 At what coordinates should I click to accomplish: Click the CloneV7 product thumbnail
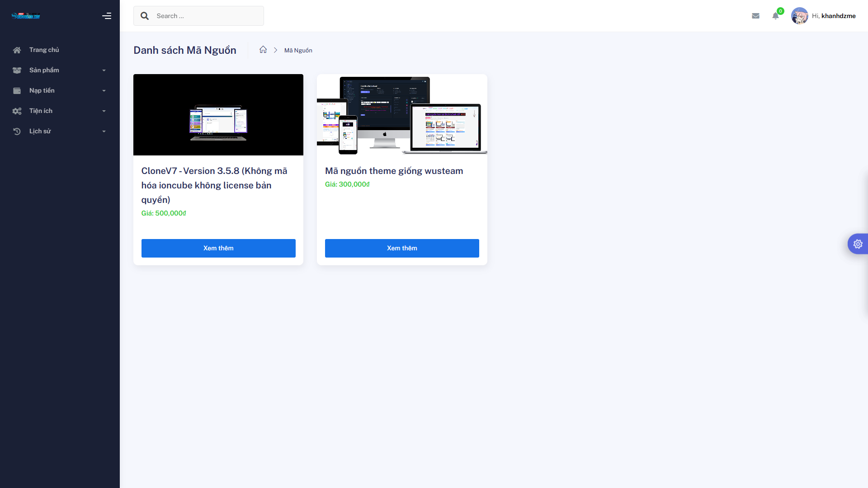(x=218, y=115)
